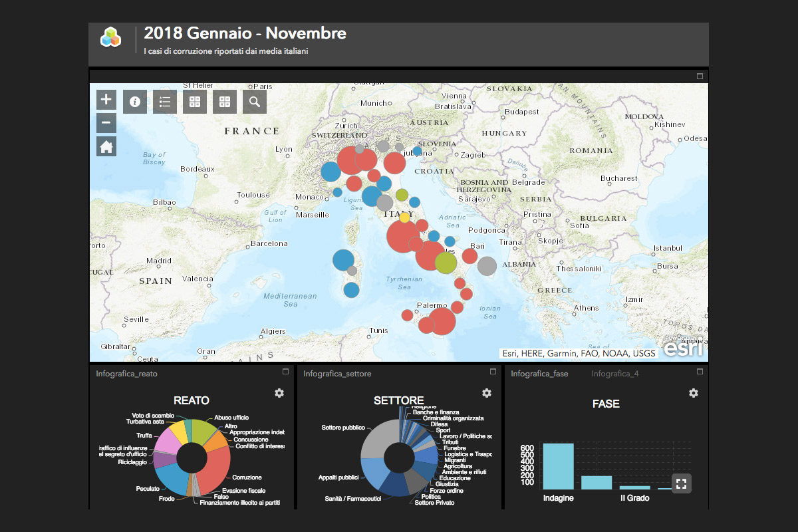Screen dimensions: 798x532
Task: Switch to the Infografica_4 tab
Action: click(615, 374)
